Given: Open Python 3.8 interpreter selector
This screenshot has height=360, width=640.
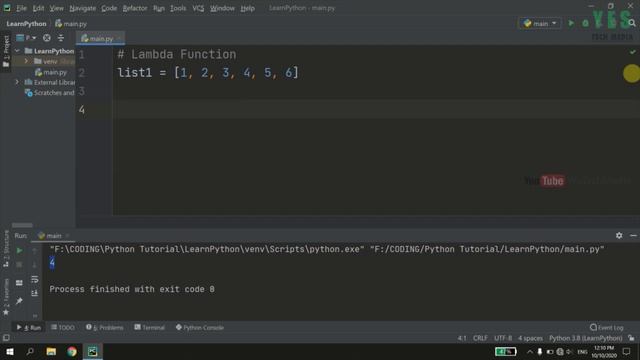Looking at the screenshot, I should [585, 338].
